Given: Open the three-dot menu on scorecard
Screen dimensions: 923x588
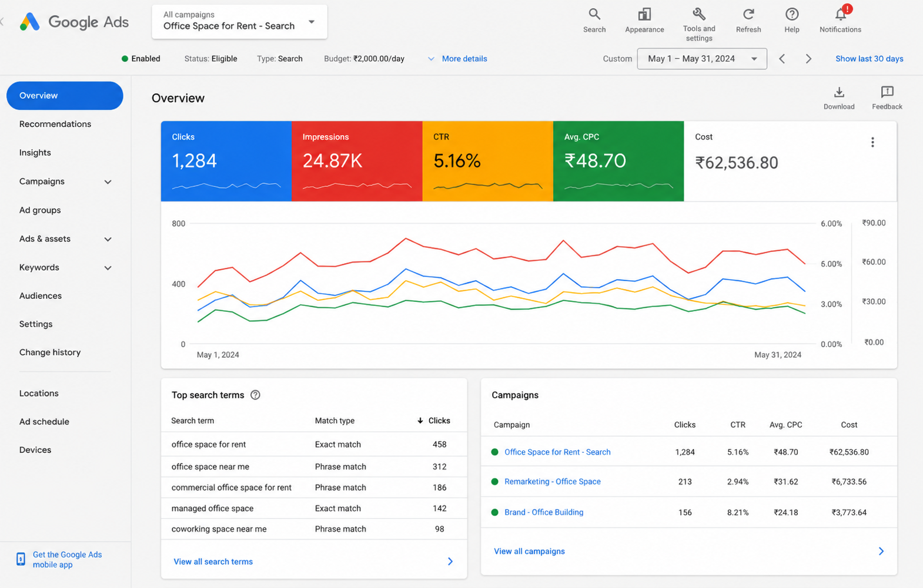Looking at the screenshot, I should (x=872, y=142).
